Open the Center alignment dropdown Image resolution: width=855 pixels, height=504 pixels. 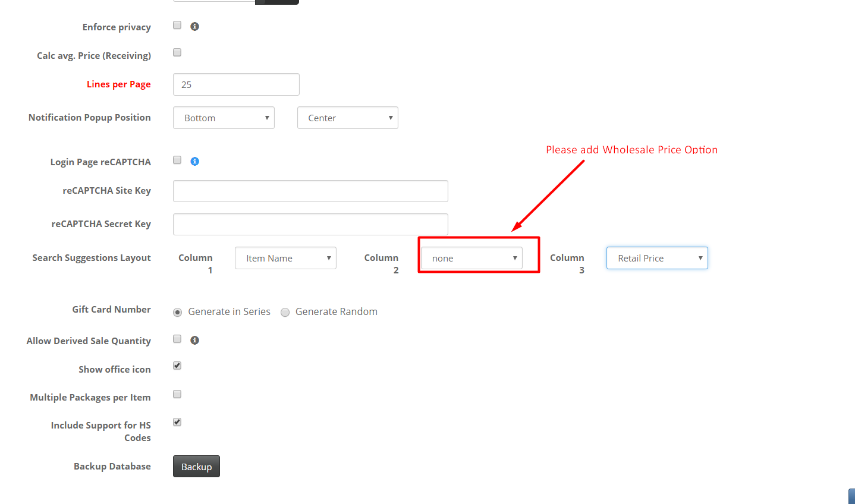click(x=347, y=117)
